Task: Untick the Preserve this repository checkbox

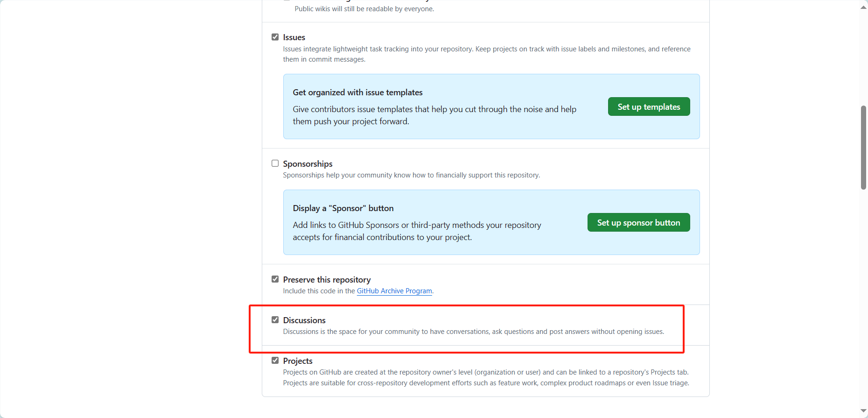Action: pyautogui.click(x=275, y=279)
